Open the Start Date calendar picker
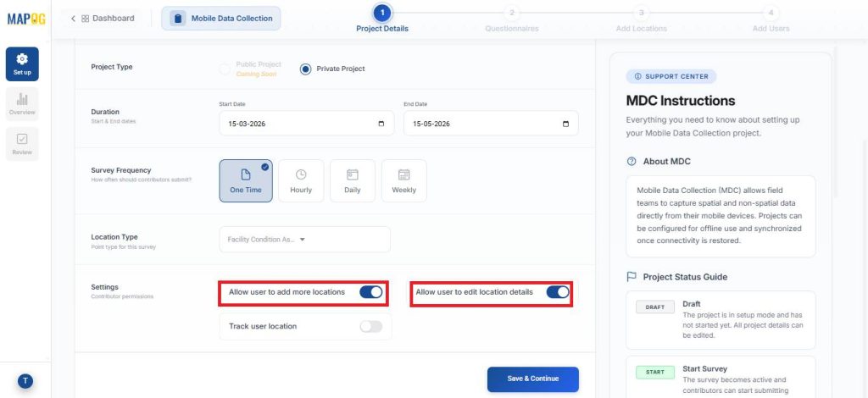 tap(381, 124)
